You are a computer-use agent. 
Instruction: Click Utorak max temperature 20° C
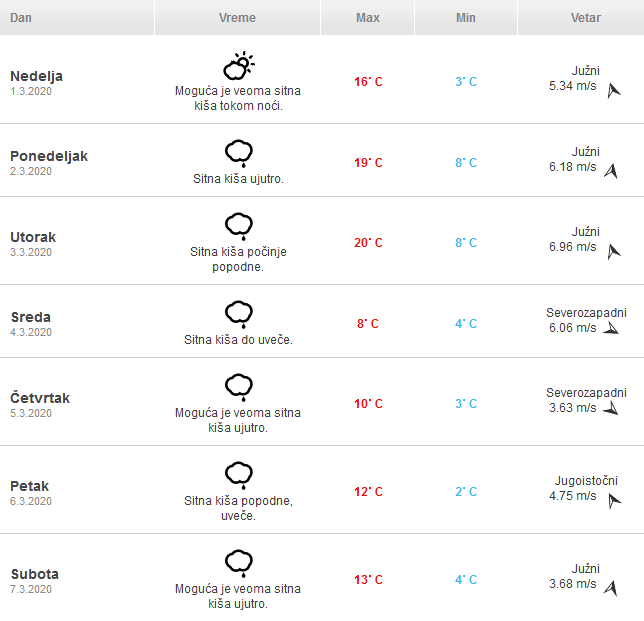(368, 243)
